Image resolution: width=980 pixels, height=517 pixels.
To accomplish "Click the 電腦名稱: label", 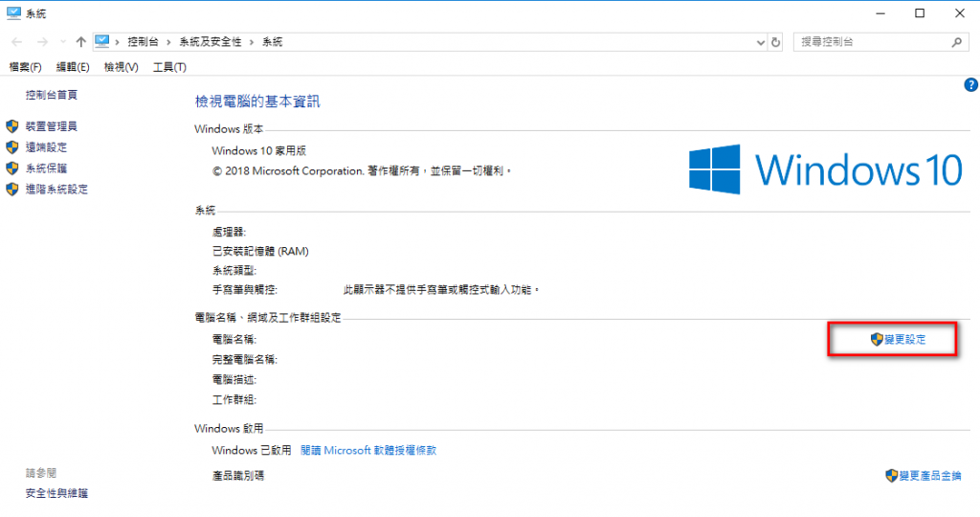I will click(x=234, y=340).
